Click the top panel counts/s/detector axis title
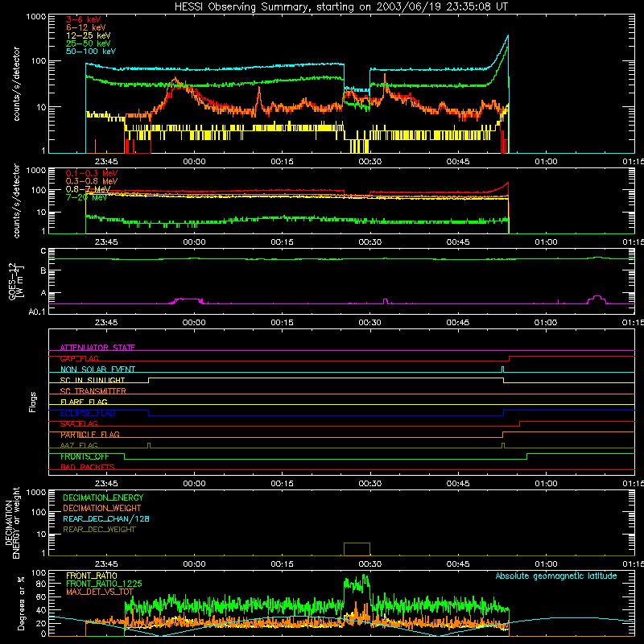The image size is (644, 644). tap(16, 84)
